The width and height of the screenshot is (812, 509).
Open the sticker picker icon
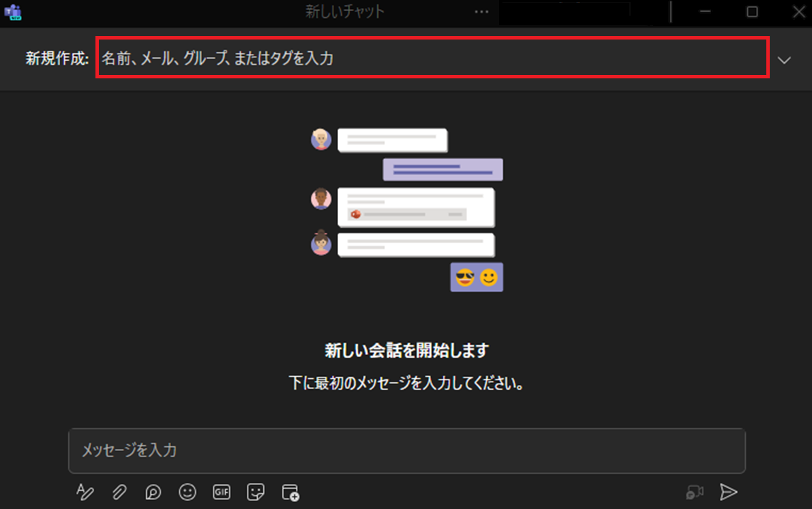[x=256, y=492]
